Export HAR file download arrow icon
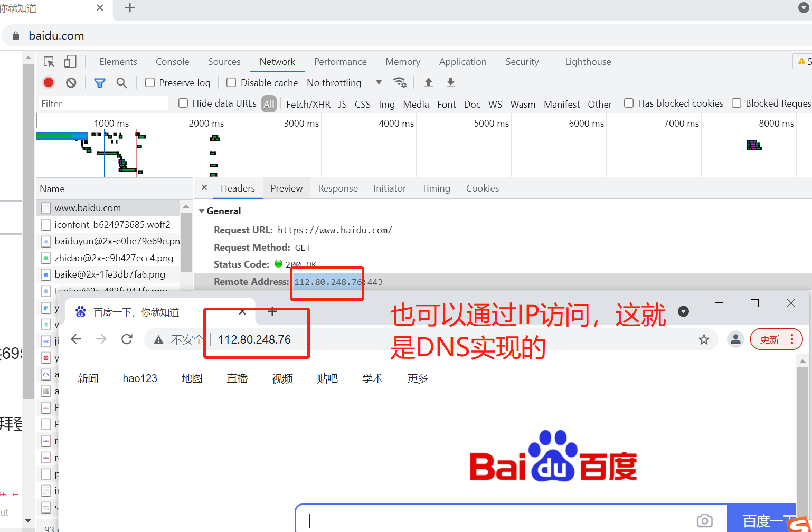Viewport: 812px width, 532px height. click(x=450, y=82)
